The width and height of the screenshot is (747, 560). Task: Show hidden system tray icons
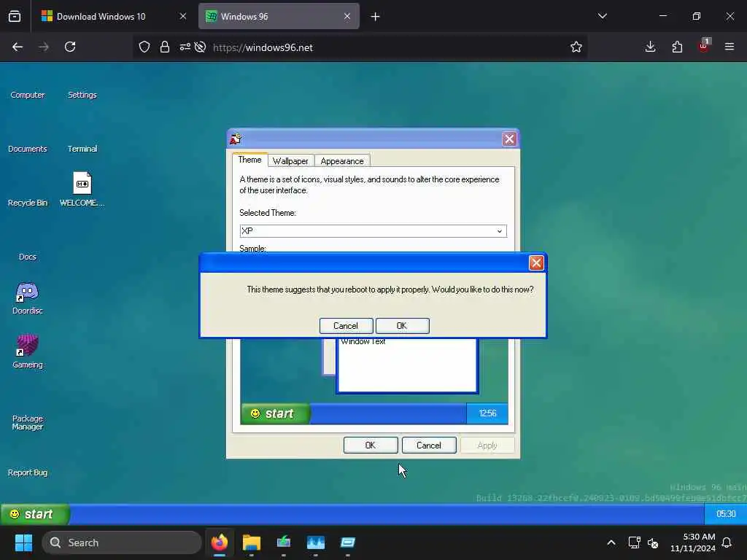click(611, 542)
